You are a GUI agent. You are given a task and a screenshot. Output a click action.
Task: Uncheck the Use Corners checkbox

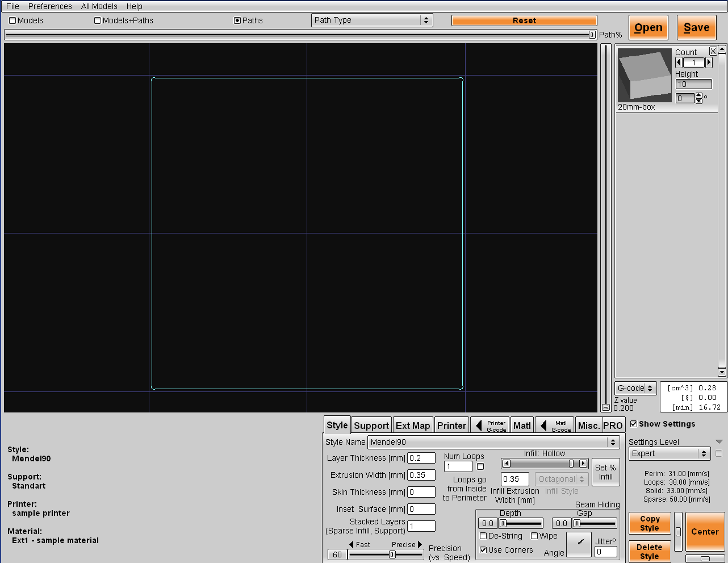[483, 550]
